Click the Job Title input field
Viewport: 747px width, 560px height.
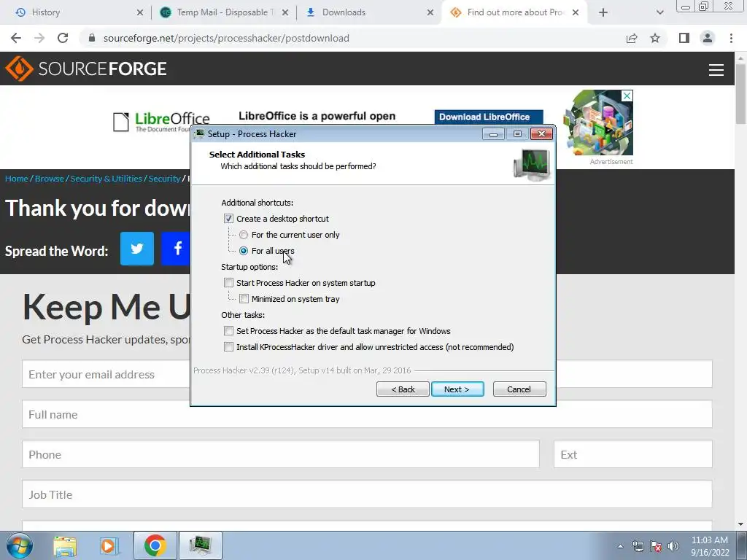(x=367, y=494)
